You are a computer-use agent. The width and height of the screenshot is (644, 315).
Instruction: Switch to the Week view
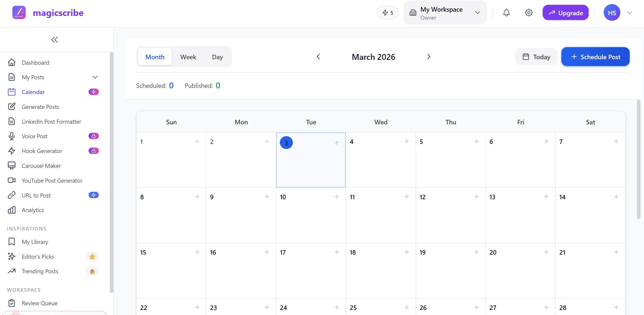tap(188, 57)
